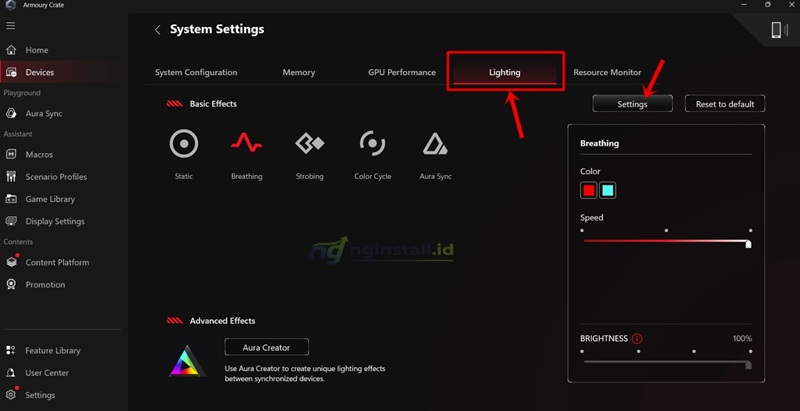The height and width of the screenshot is (411, 800).
Task: Click the Settings button above Breathing panel
Action: (632, 104)
